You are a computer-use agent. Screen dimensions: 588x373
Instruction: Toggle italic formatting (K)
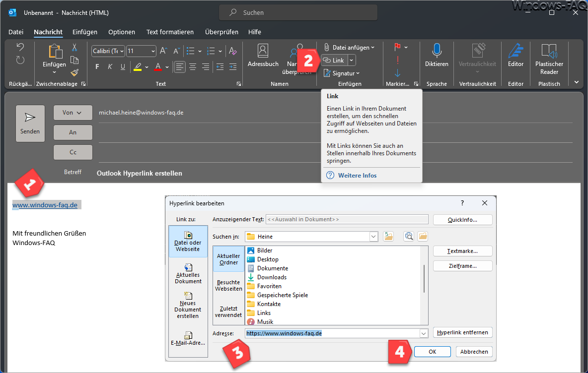coord(110,67)
